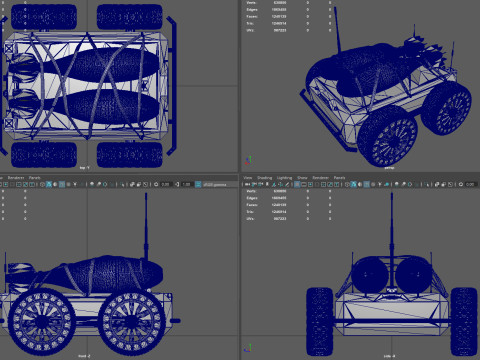Toggle Grid display in side view panel toolbar
This screenshot has width=480, height=360.
point(297,184)
